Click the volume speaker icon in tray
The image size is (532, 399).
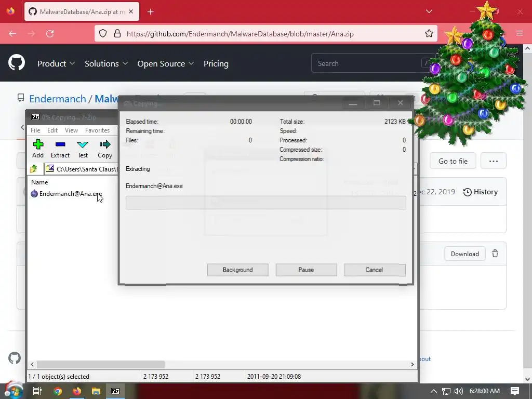click(x=459, y=391)
